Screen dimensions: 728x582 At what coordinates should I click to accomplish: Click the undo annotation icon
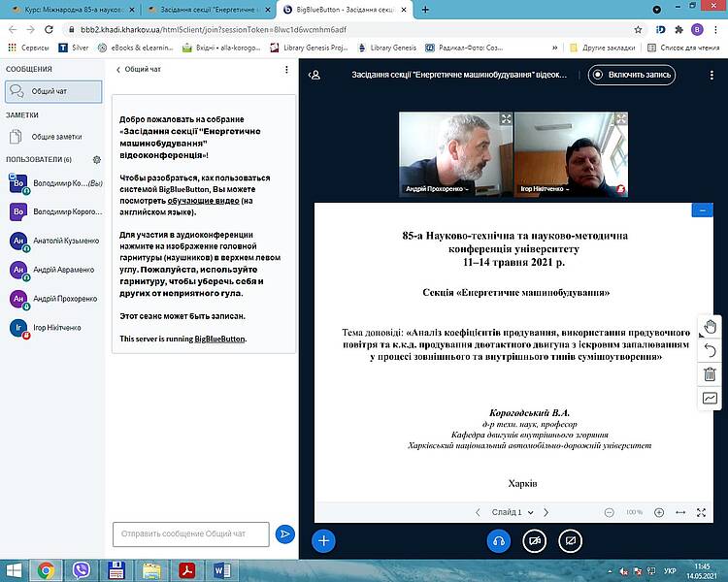[710, 350]
